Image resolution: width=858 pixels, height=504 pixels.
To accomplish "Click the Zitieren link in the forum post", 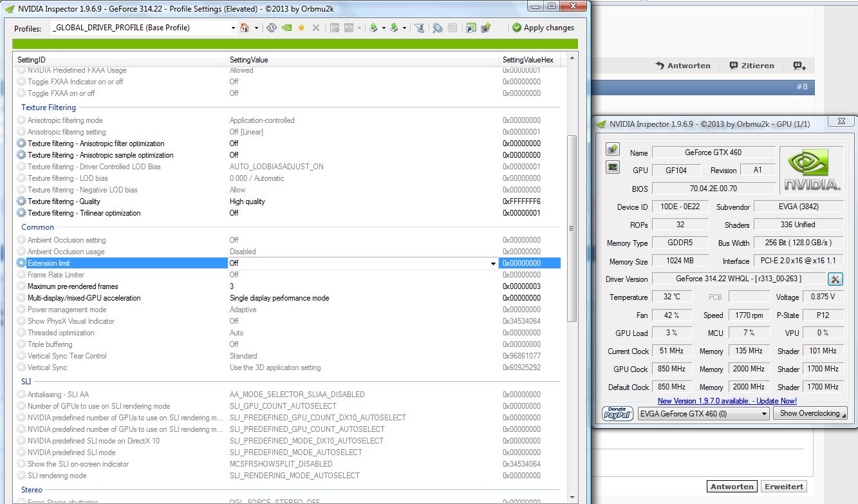I will [x=751, y=66].
